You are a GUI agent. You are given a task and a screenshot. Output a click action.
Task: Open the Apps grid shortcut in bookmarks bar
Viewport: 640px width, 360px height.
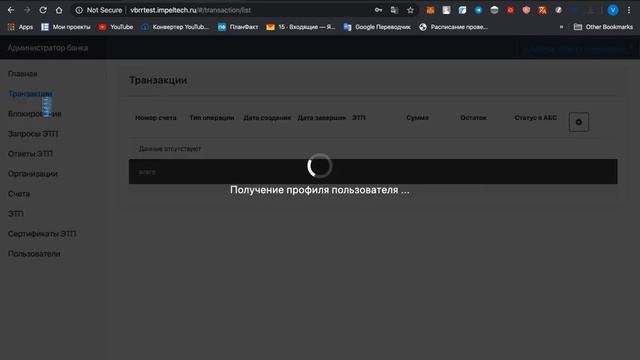coord(20,27)
